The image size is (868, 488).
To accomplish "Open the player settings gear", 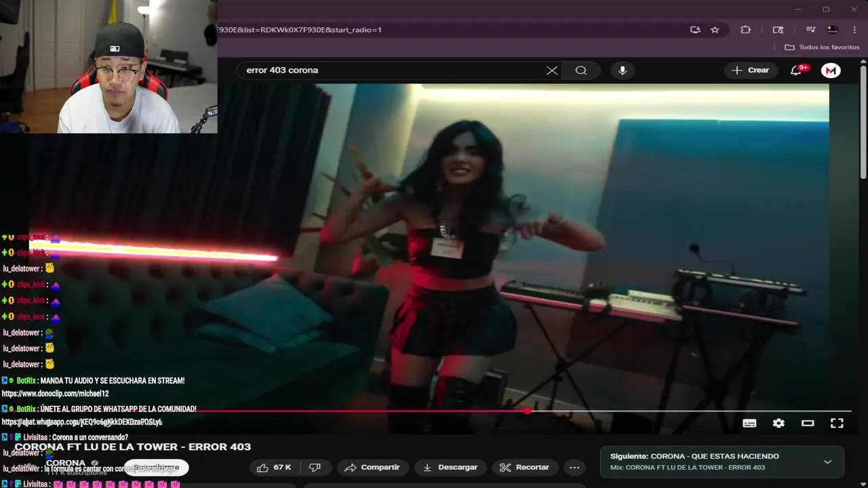I will [x=778, y=423].
